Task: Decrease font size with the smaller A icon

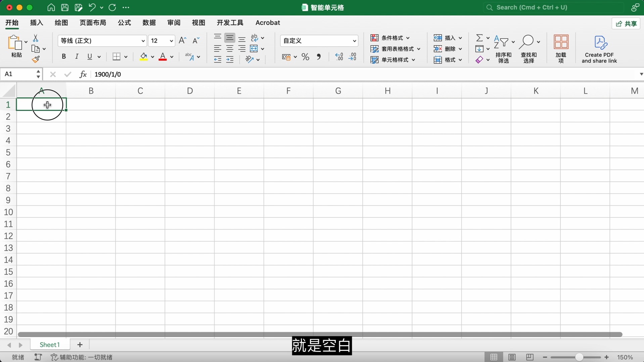Action: [x=196, y=41]
